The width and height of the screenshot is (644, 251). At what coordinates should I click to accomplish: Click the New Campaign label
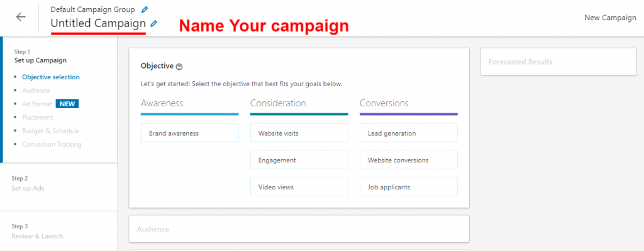tap(610, 18)
